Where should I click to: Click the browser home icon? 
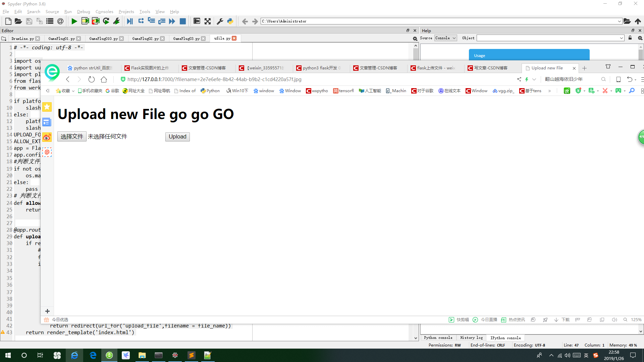coord(104,79)
